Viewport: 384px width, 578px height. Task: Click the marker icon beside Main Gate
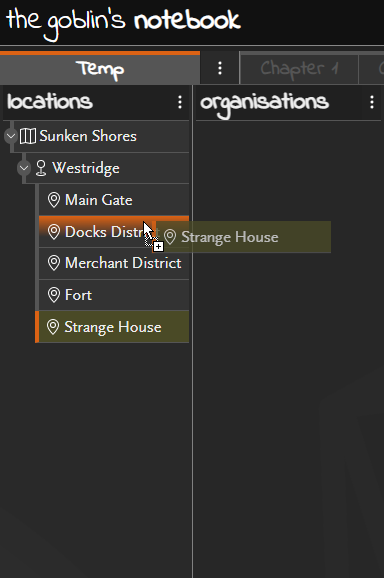pos(54,200)
